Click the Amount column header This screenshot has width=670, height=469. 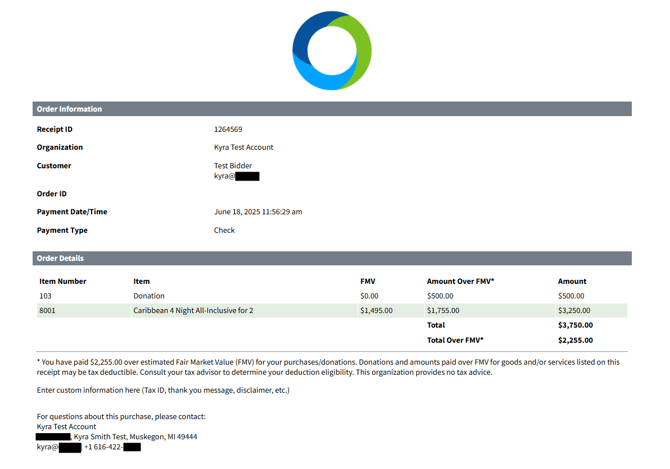coord(572,282)
